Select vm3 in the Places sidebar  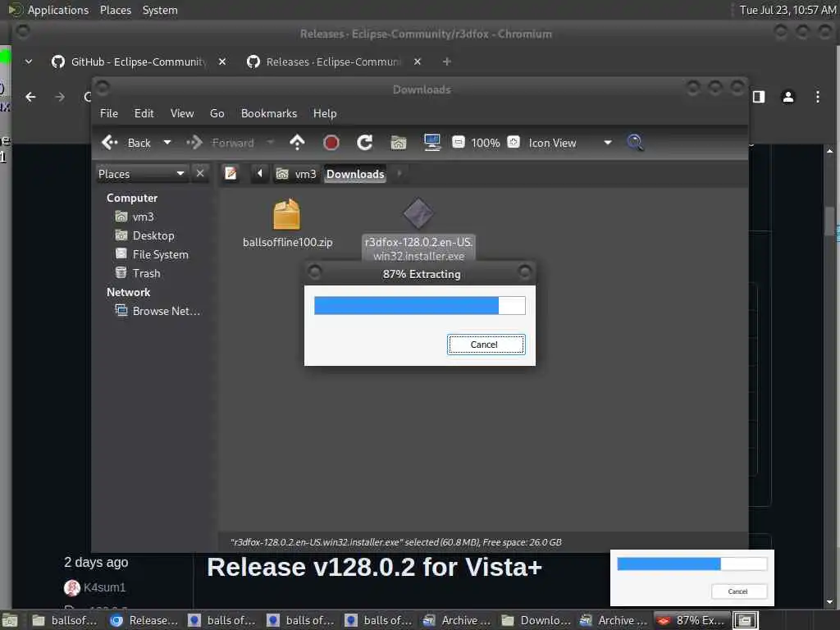pos(135,217)
